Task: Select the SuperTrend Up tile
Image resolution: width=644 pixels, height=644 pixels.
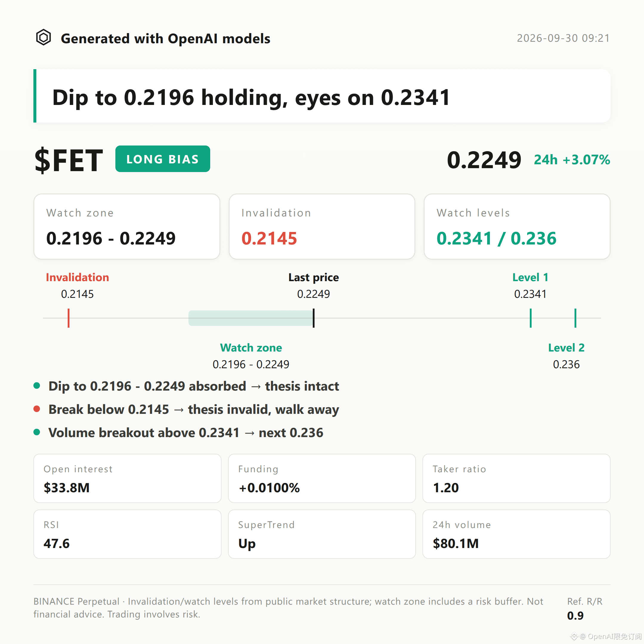Action: 322,534
